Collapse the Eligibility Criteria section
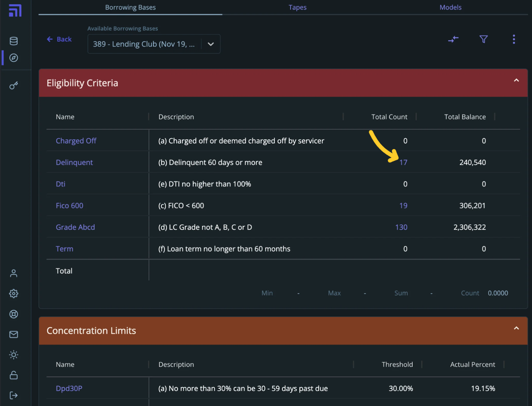The image size is (532, 406). pos(516,80)
